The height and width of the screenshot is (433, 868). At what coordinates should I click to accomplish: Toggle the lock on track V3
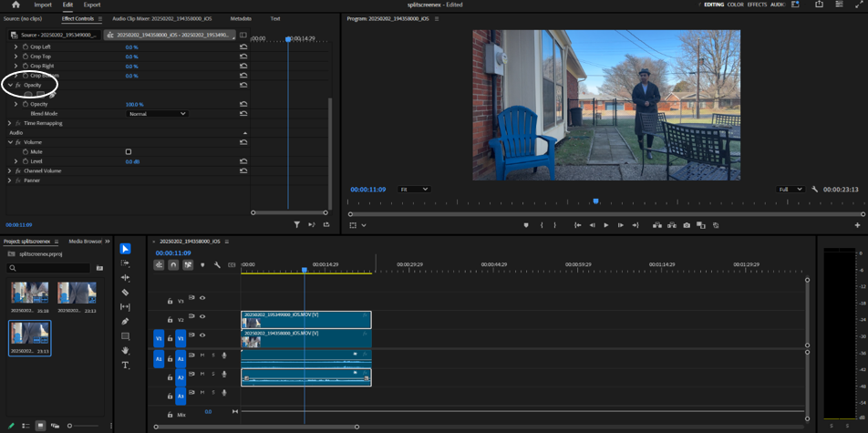coord(170,301)
